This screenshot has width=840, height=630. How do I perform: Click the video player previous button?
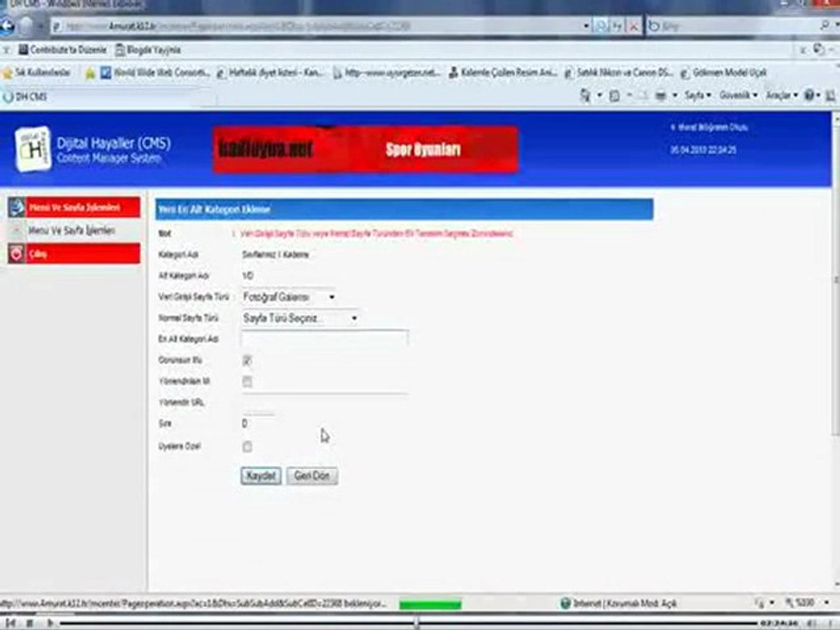click(10, 622)
